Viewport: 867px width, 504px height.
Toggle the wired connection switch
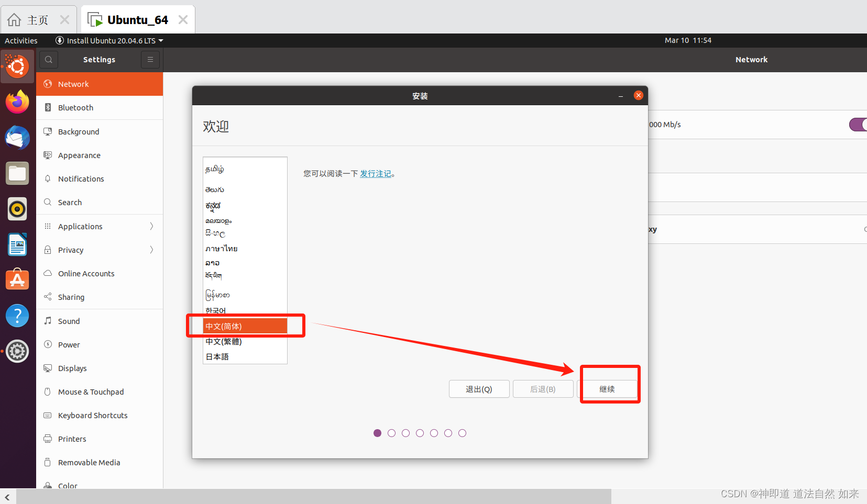(x=858, y=125)
